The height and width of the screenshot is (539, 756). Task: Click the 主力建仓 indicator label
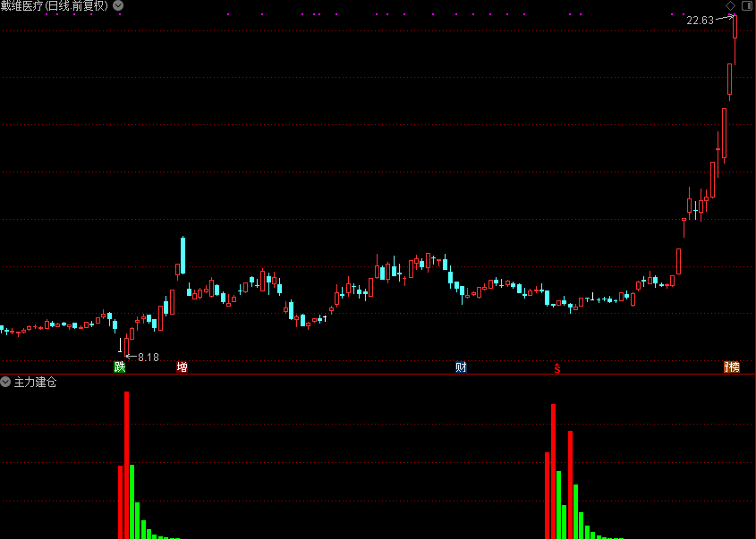tap(35, 382)
